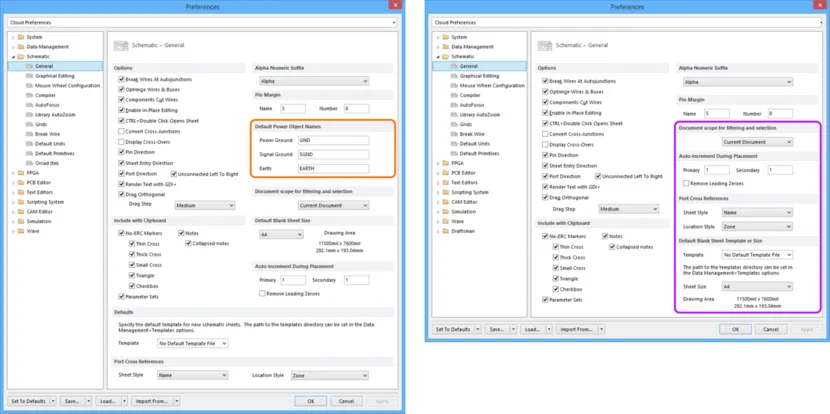This screenshot has height=414, width=830.
Task: Toggle Parameter Sets checkbox in right window
Action: point(545,300)
